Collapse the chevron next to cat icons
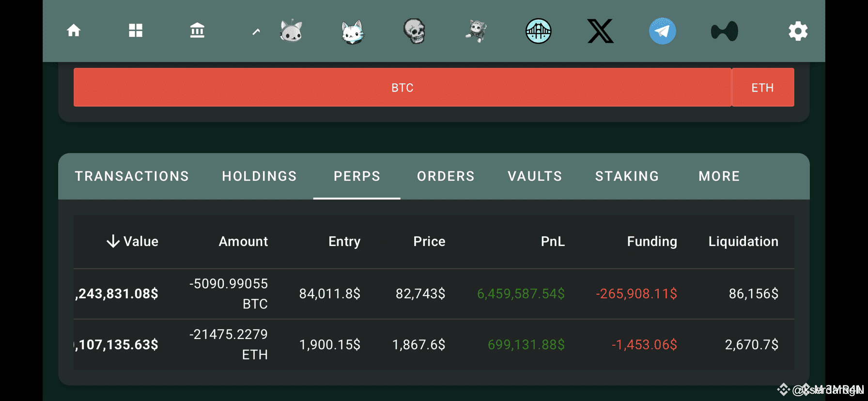This screenshot has width=868, height=401. pyautogui.click(x=256, y=31)
